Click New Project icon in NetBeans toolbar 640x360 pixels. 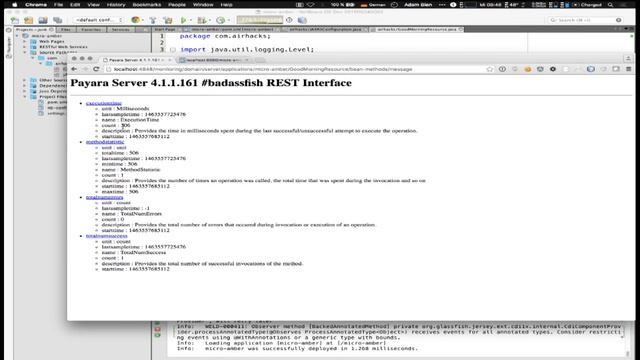point(29,20)
